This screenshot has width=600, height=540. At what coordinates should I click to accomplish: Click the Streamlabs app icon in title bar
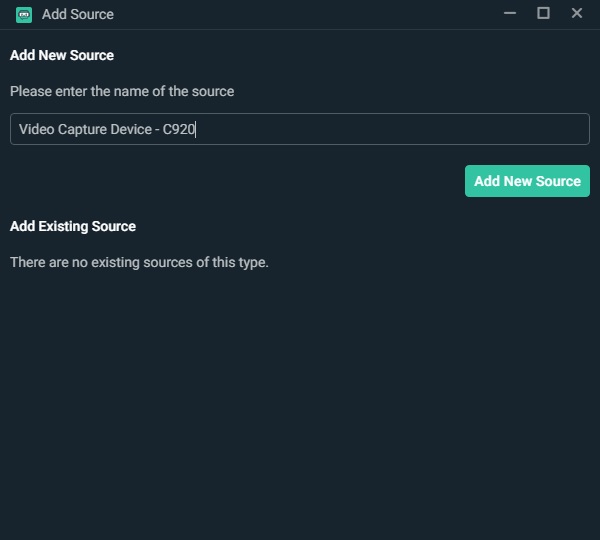[x=24, y=15]
